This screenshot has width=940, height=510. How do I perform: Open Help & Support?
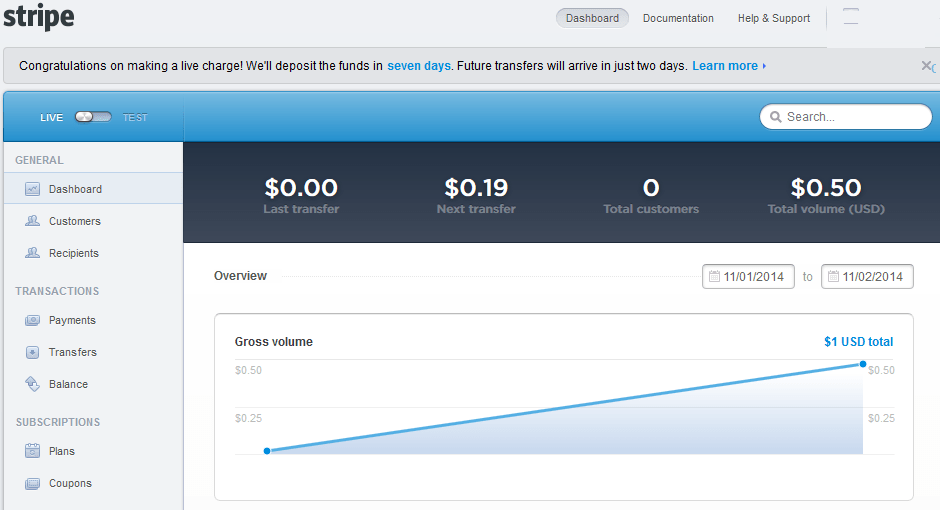[x=773, y=18]
